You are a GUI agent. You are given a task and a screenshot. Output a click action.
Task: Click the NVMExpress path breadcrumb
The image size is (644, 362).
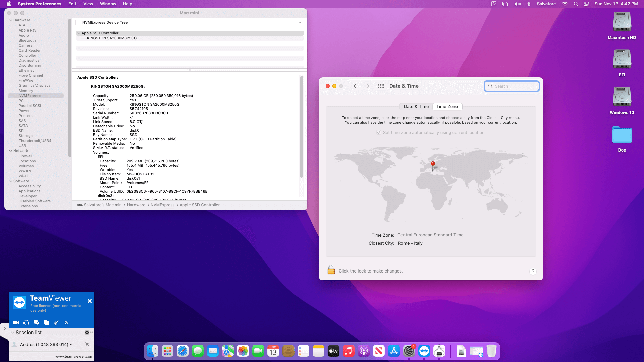162,205
